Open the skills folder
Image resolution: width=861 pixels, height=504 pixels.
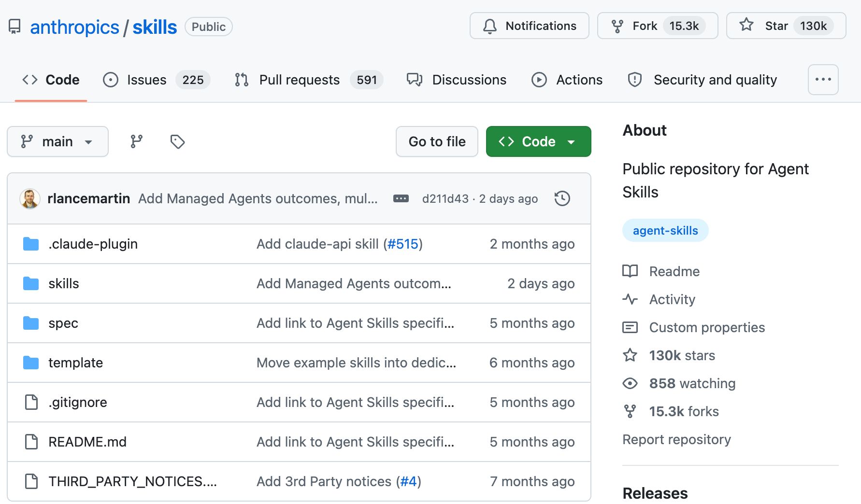click(64, 283)
